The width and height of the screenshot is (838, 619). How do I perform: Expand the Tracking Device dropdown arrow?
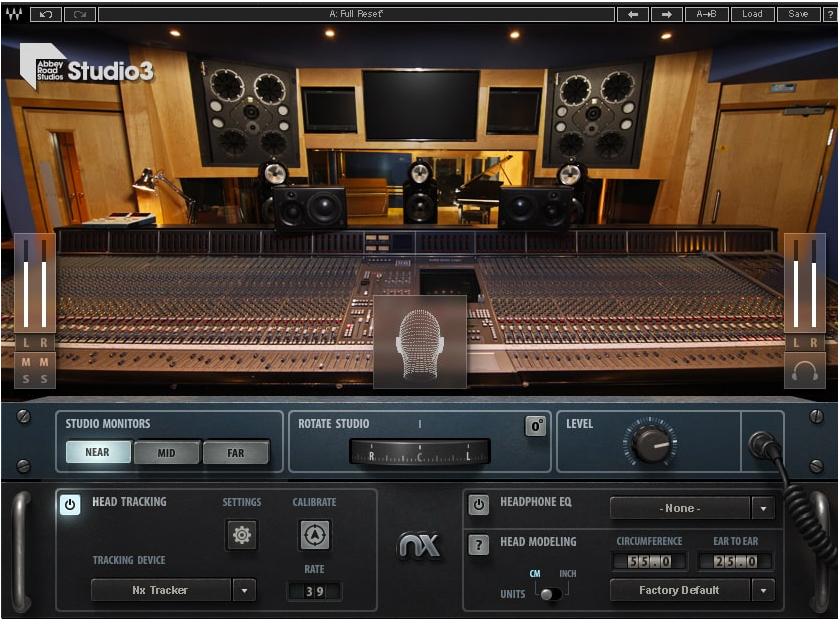click(244, 590)
